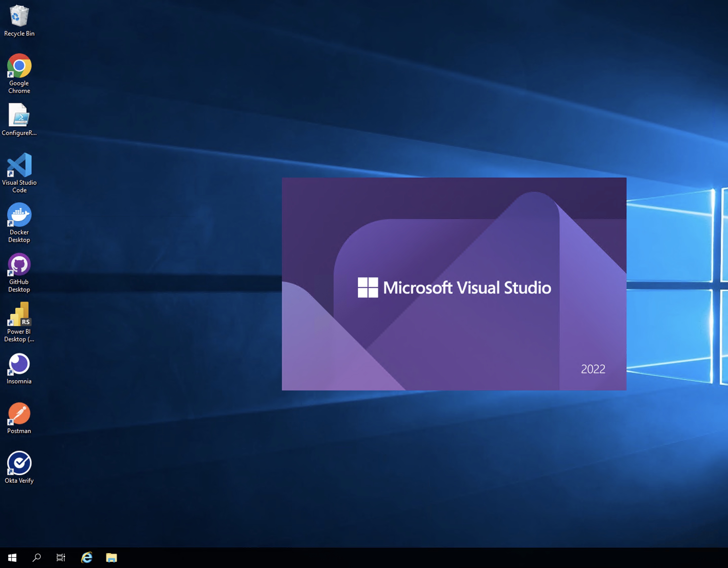Open taskbar search magnifier
Viewport: 728px width, 568px height.
37,558
